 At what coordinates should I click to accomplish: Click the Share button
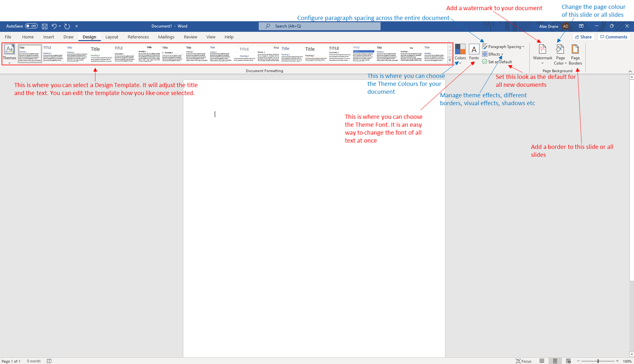coord(583,37)
